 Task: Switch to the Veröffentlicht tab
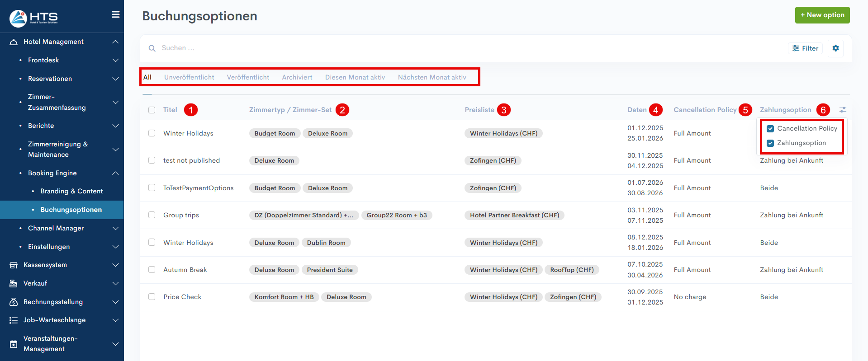(248, 77)
